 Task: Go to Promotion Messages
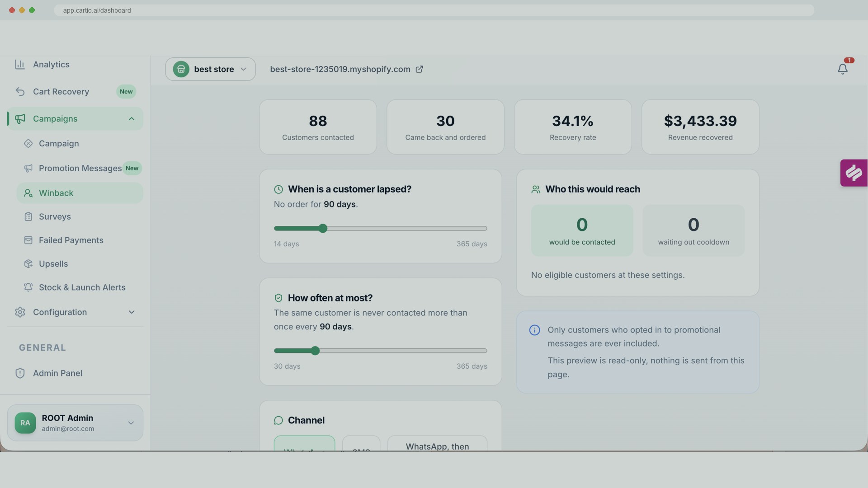click(x=80, y=168)
